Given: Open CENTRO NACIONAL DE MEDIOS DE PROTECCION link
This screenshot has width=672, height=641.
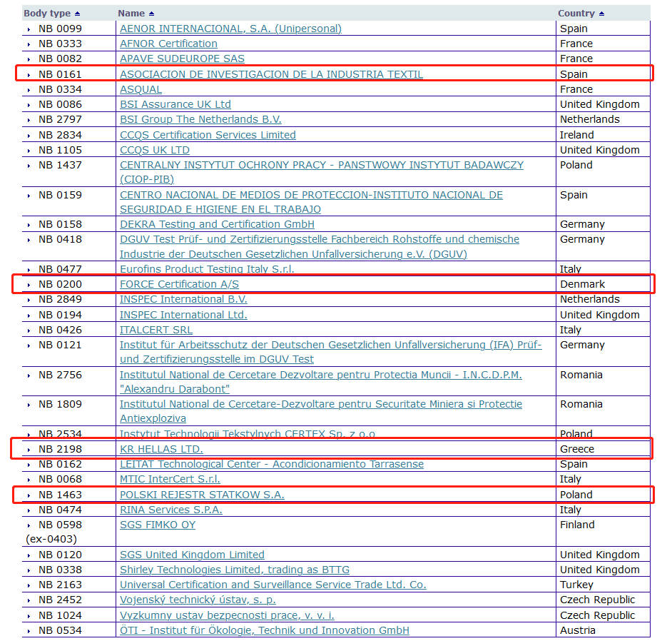Looking at the screenshot, I should 311,202.
